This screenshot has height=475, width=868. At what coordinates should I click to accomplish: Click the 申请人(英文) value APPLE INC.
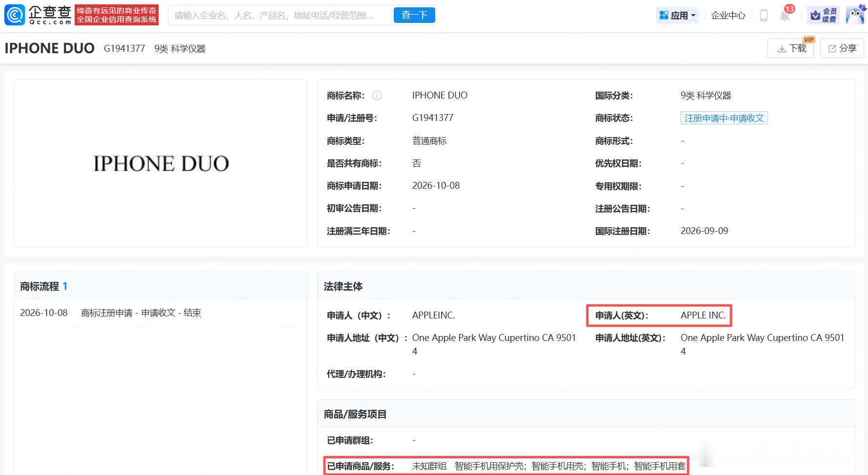click(703, 315)
